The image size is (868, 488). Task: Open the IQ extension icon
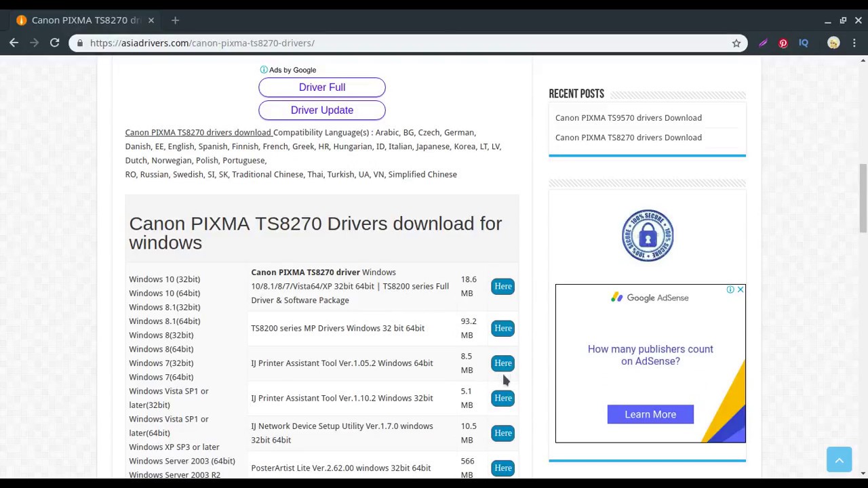804,43
